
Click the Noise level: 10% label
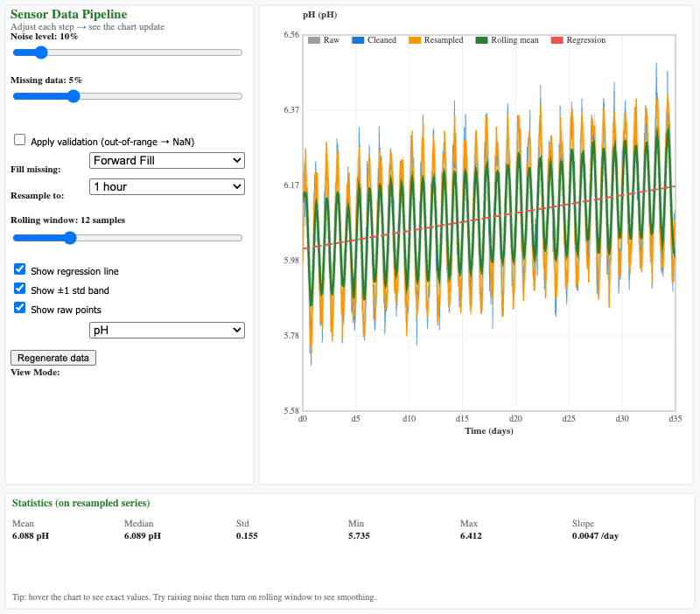click(x=45, y=37)
